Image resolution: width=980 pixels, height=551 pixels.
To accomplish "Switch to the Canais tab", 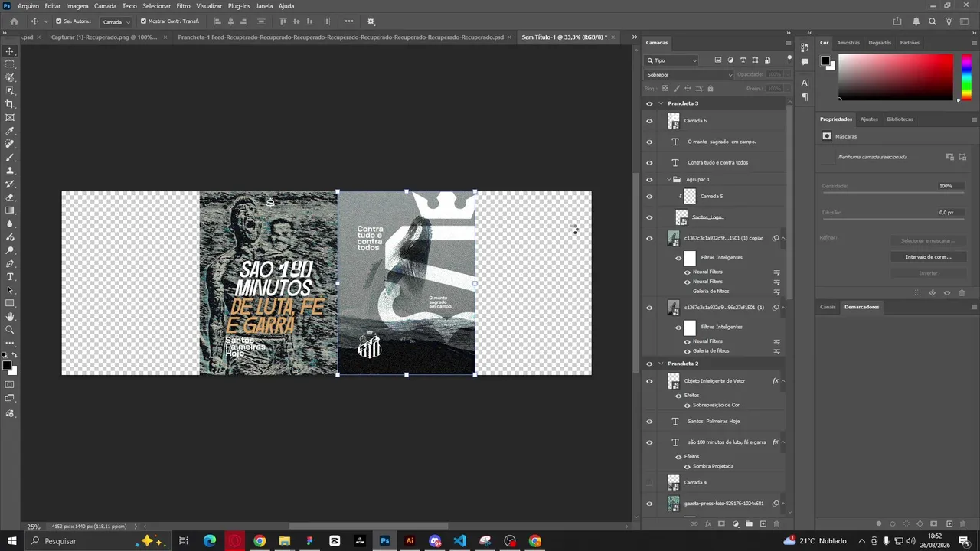I will 828,307.
